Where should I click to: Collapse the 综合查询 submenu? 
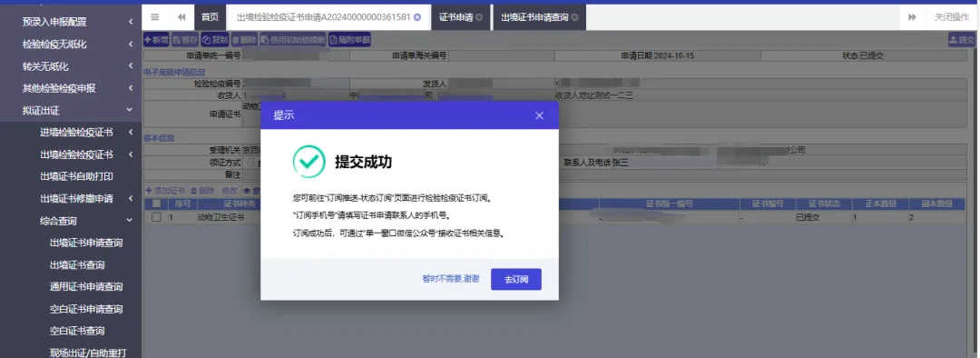pos(71,220)
